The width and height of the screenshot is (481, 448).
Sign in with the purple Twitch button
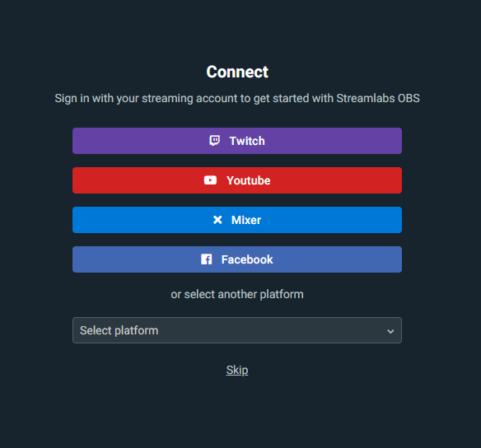point(237,141)
